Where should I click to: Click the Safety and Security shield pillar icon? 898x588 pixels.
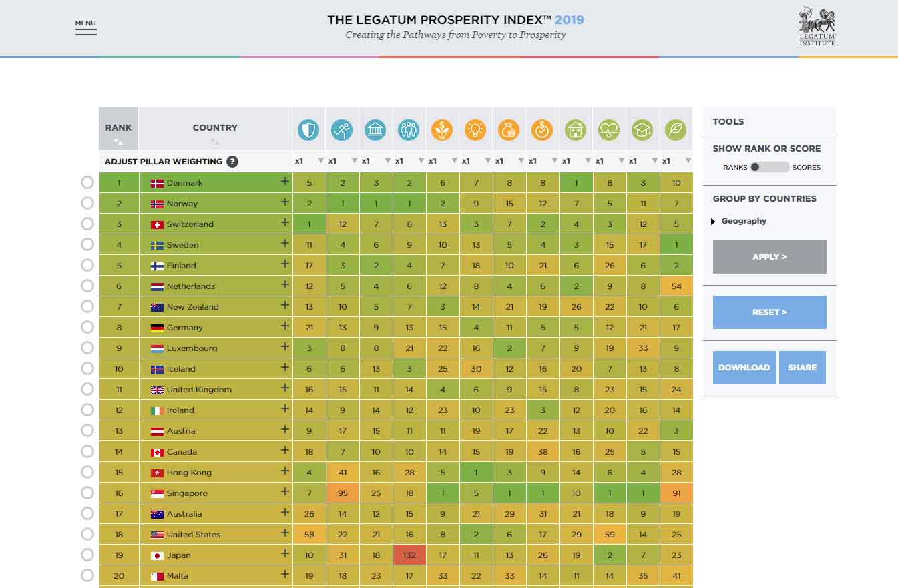click(308, 129)
